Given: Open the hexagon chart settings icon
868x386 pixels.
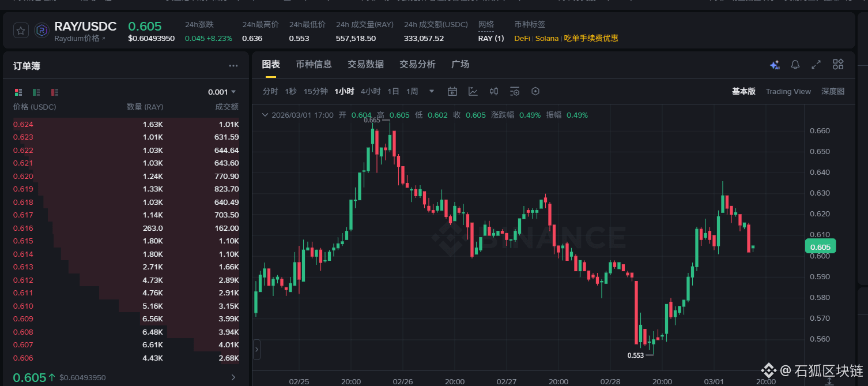Looking at the screenshot, I should (x=535, y=91).
